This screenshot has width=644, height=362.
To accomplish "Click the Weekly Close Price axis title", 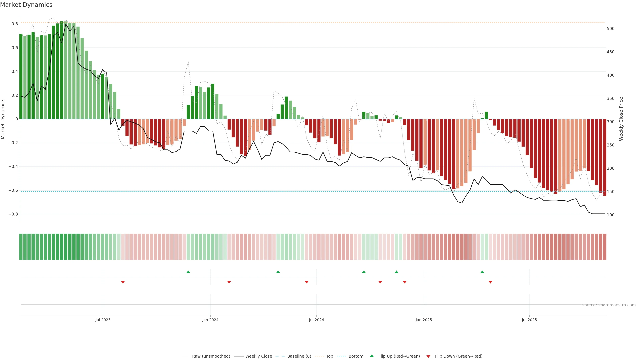I will pyautogui.click(x=621, y=119).
